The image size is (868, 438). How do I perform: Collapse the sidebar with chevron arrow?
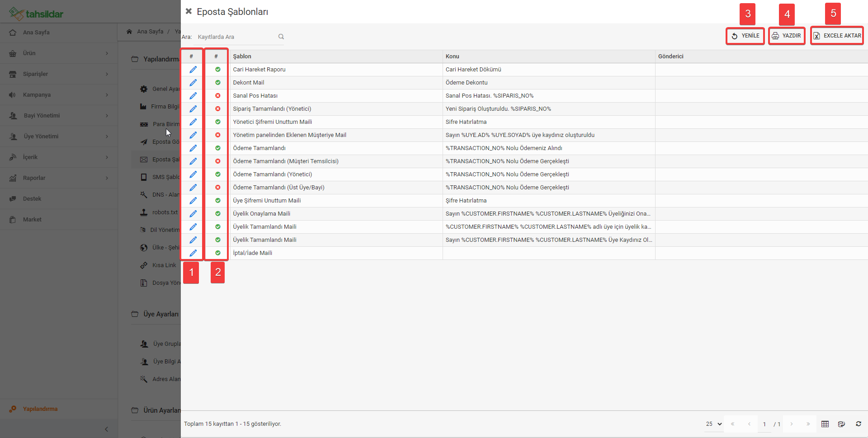point(106,429)
